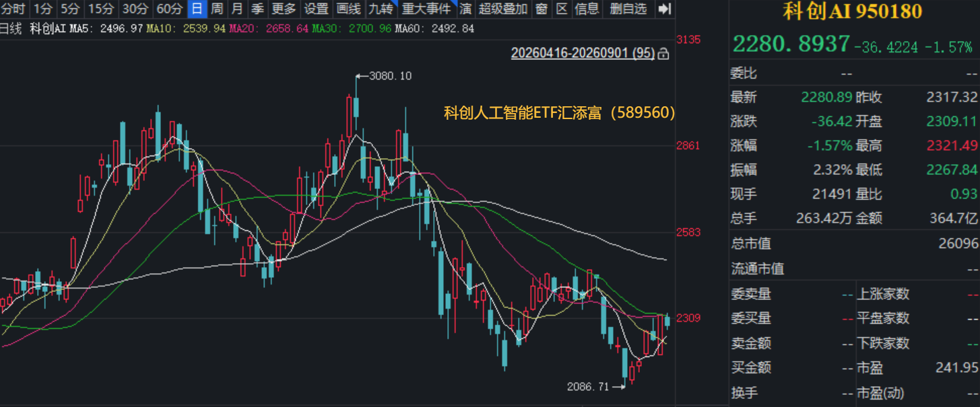The image size is (980, 407).
Task: Click the 下跌家数 label
Action: click(882, 343)
